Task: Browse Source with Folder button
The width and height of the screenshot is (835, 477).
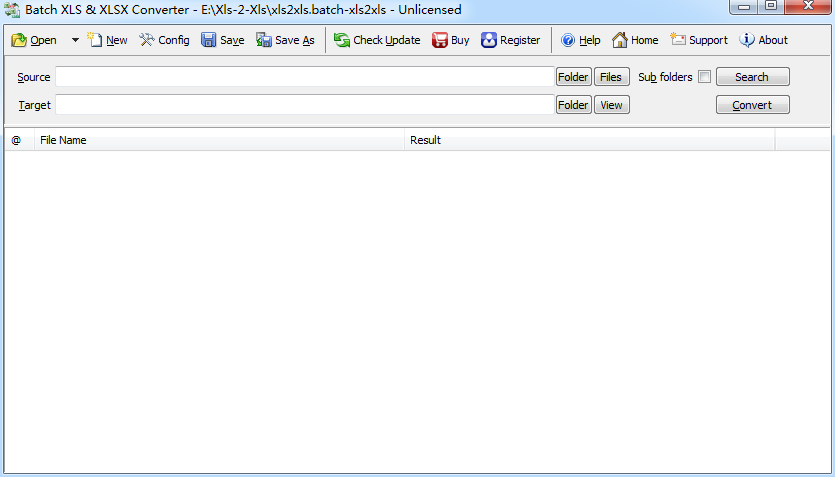Action: coord(574,77)
